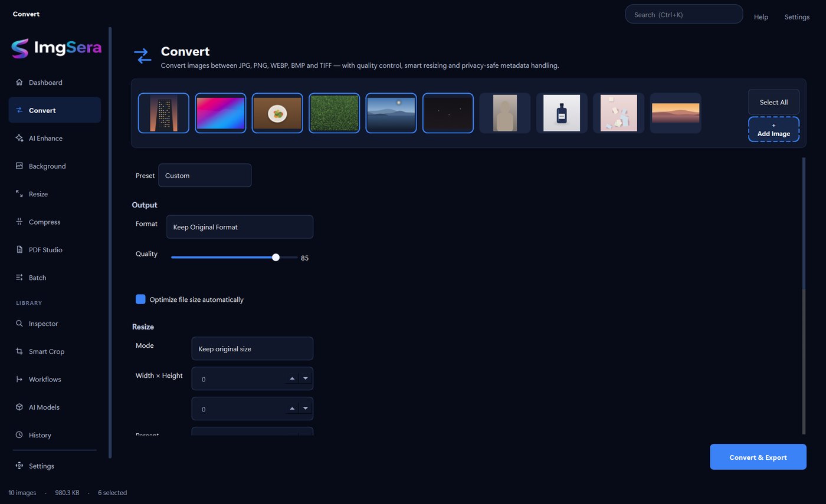This screenshot has width=826, height=504.
Task: Select the green grass texture thumbnail
Action: click(x=334, y=113)
